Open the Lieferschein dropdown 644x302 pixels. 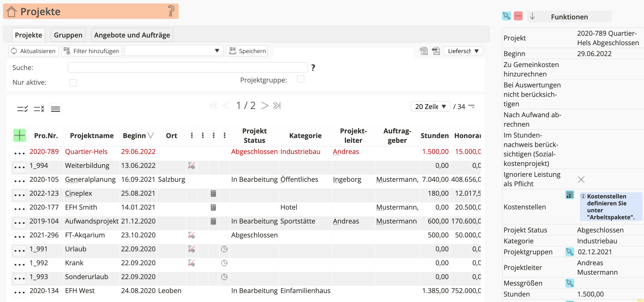pyautogui.click(x=463, y=51)
